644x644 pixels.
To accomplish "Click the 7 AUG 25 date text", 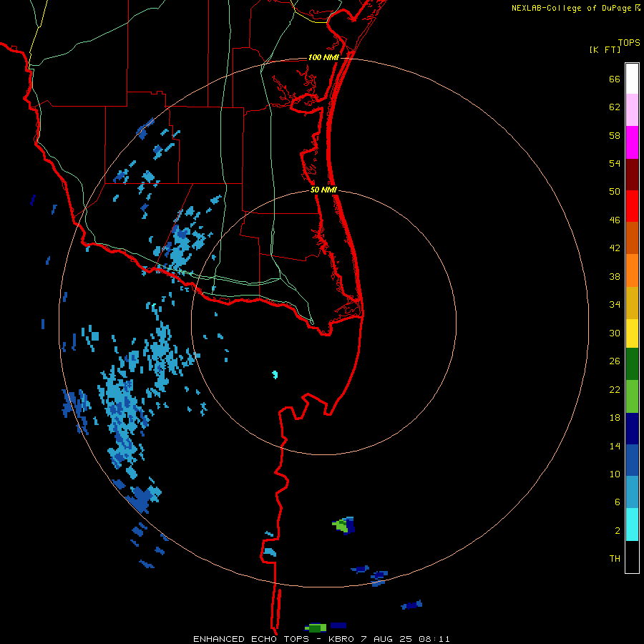I will [x=386, y=639].
